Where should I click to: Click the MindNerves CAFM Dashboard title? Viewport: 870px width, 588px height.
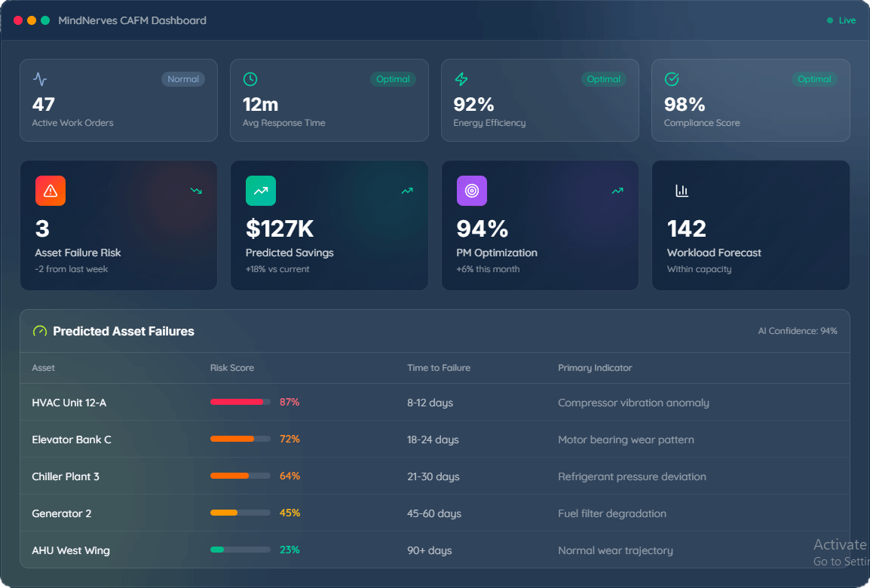[132, 20]
